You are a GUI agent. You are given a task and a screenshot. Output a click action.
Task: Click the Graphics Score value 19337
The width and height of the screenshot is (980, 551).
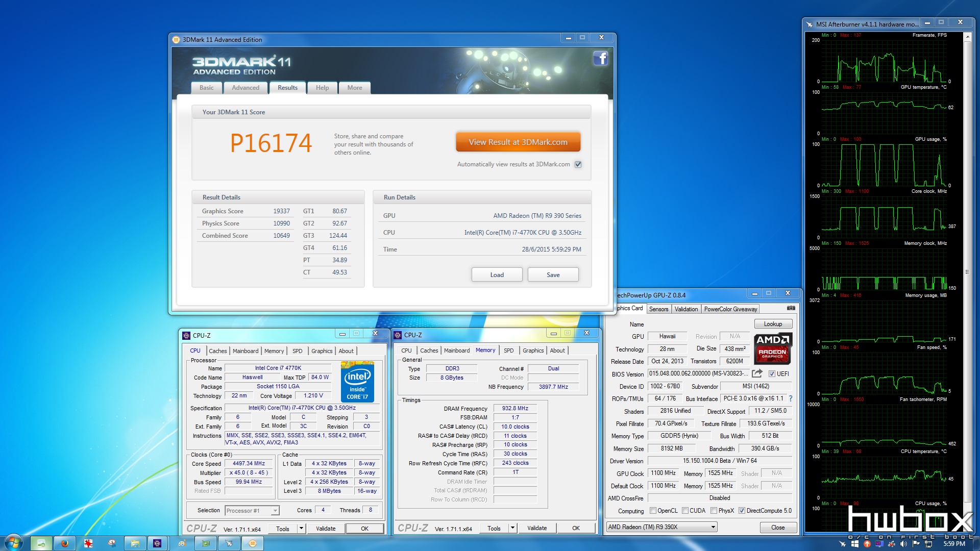(281, 211)
